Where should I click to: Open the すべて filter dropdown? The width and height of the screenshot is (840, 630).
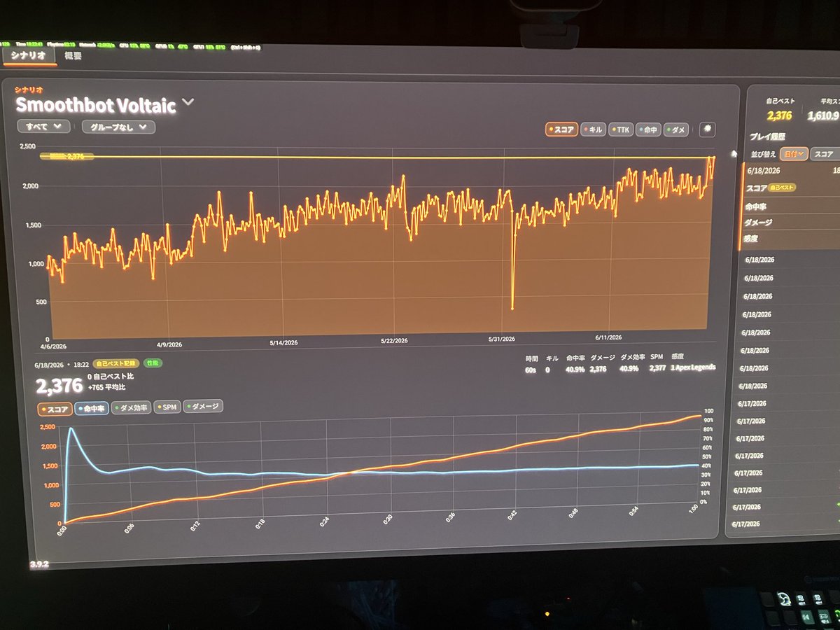[x=43, y=127]
